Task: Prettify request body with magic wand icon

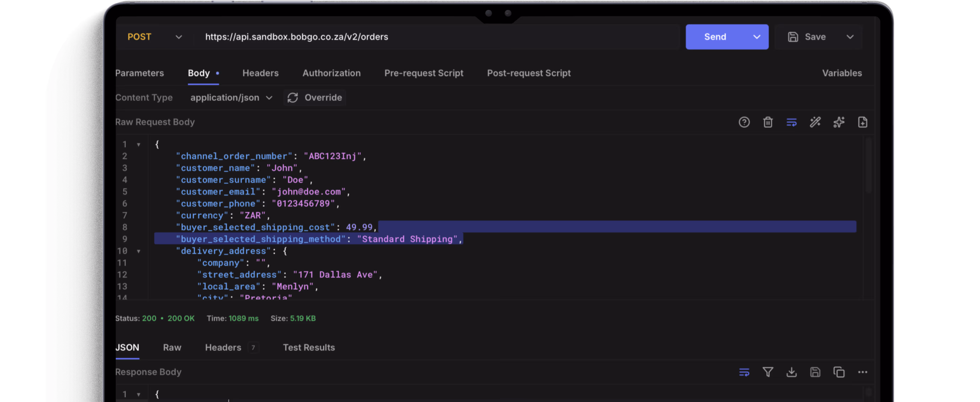Action: [815, 122]
